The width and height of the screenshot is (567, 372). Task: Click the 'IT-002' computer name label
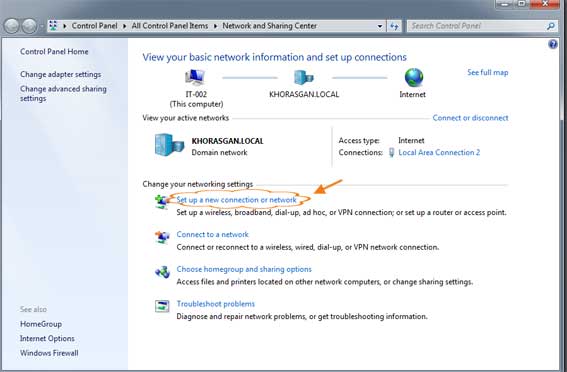196,94
